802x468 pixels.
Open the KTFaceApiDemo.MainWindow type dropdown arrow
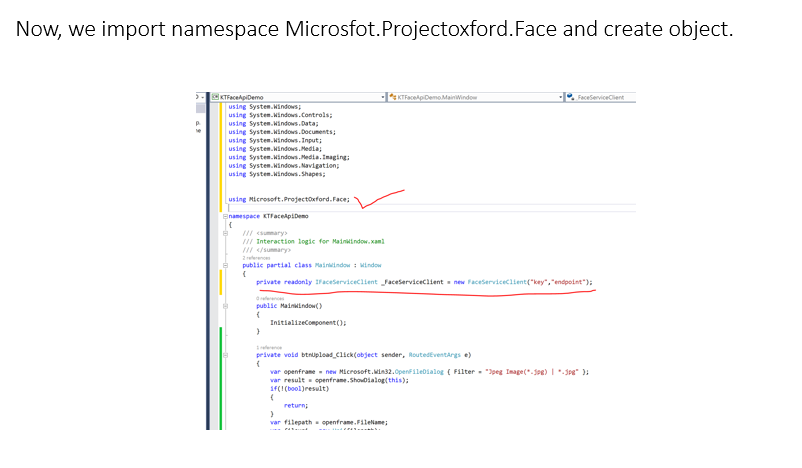pyautogui.click(x=560, y=97)
